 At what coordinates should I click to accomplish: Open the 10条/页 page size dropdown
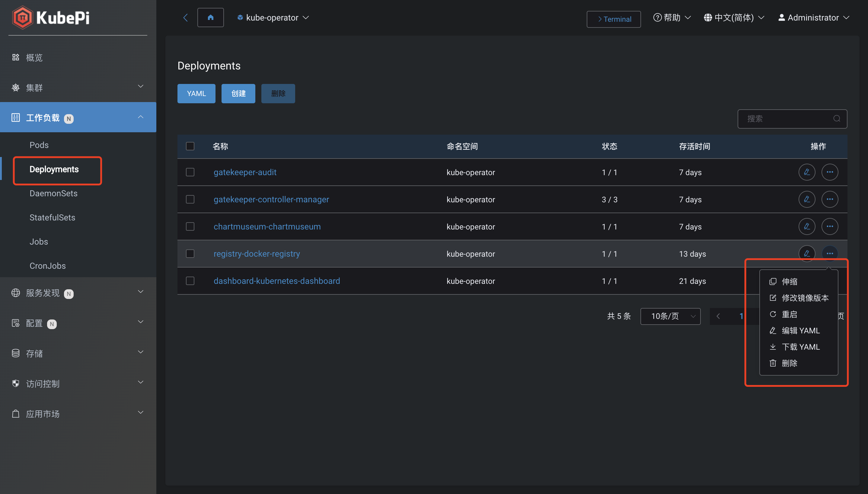pyautogui.click(x=670, y=316)
